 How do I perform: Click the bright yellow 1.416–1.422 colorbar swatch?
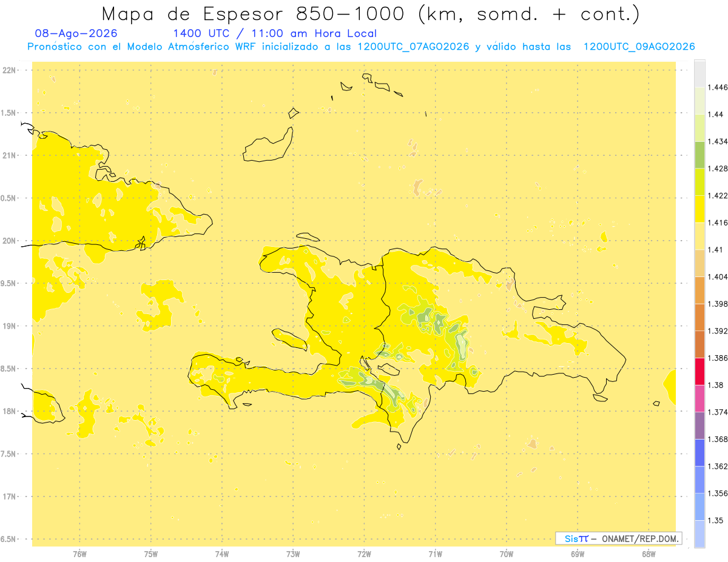[x=699, y=209]
